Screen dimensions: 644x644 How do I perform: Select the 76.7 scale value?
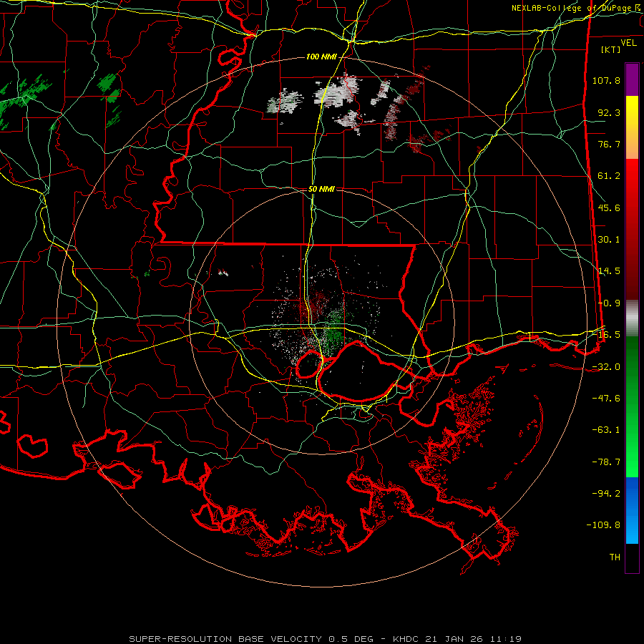point(609,144)
